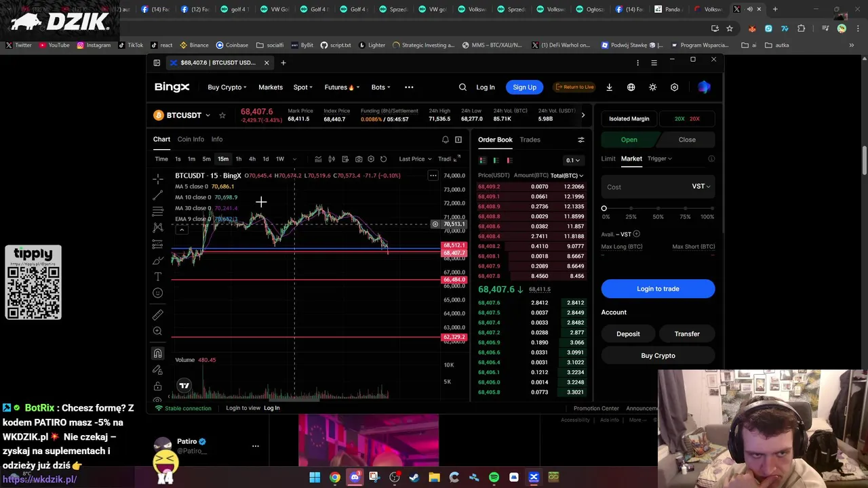Open the VST cost unit dropdown
Screen dimensions: 868x488
point(701,186)
